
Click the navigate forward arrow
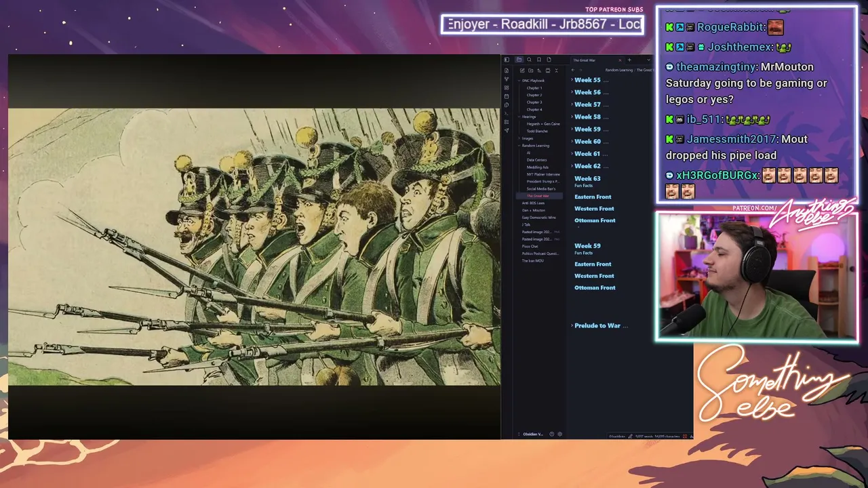pyautogui.click(x=581, y=70)
